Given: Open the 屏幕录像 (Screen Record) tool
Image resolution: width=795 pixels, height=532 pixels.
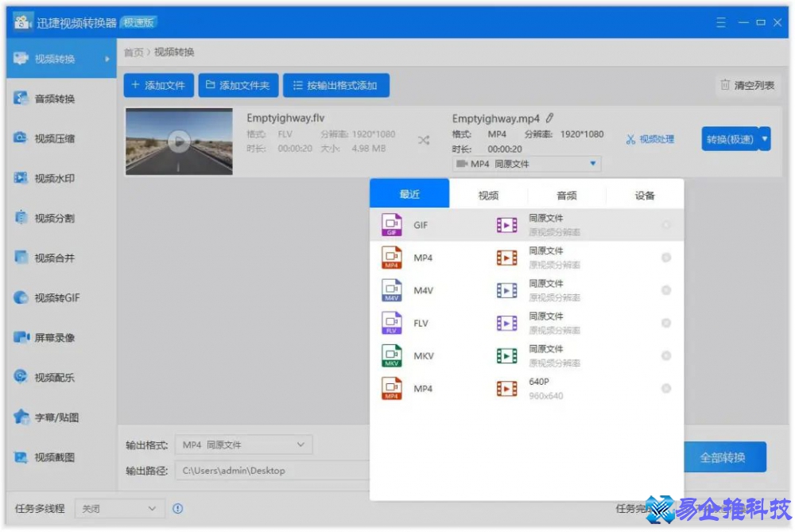Looking at the screenshot, I should (x=56, y=336).
